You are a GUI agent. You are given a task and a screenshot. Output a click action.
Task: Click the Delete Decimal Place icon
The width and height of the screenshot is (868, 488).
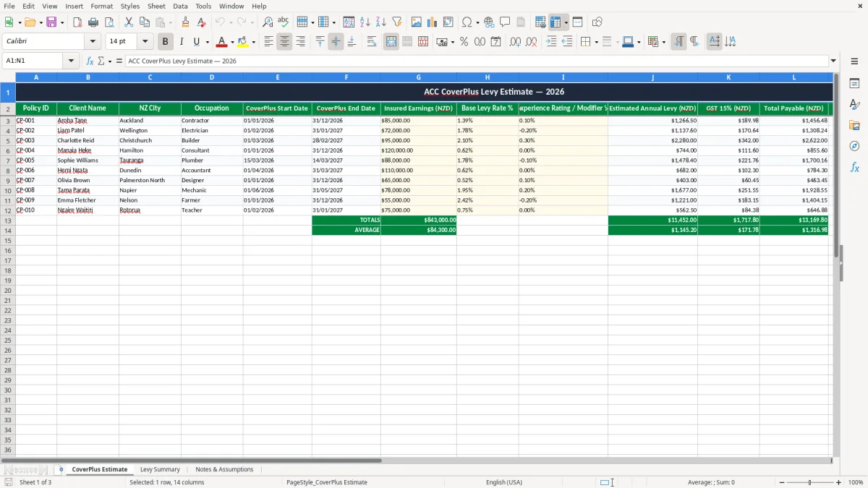pos(531,42)
